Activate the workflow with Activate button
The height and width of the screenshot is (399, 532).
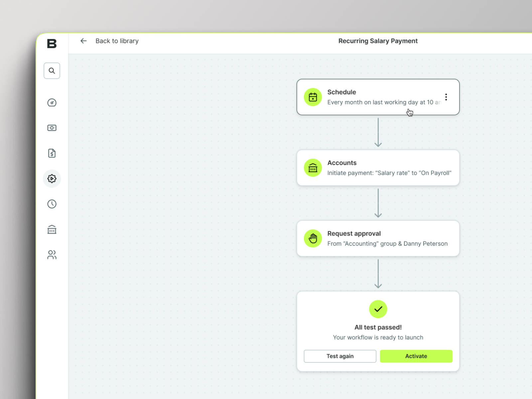pyautogui.click(x=416, y=356)
